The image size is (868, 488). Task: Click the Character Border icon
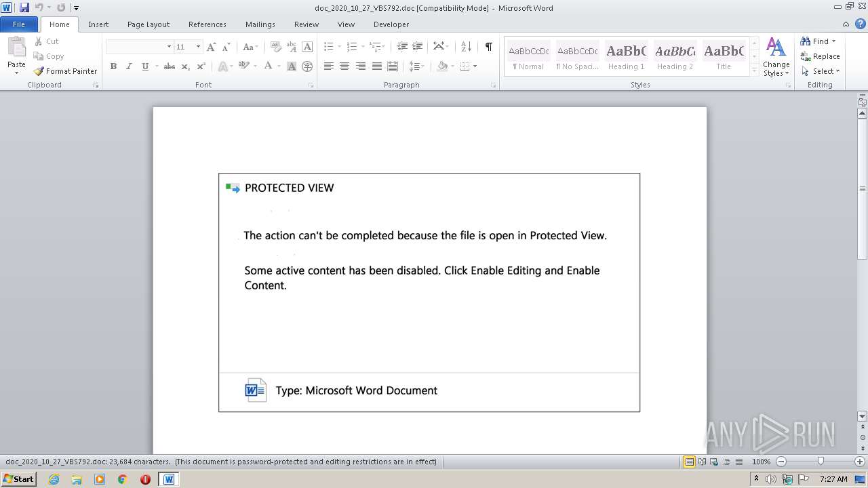coord(307,47)
